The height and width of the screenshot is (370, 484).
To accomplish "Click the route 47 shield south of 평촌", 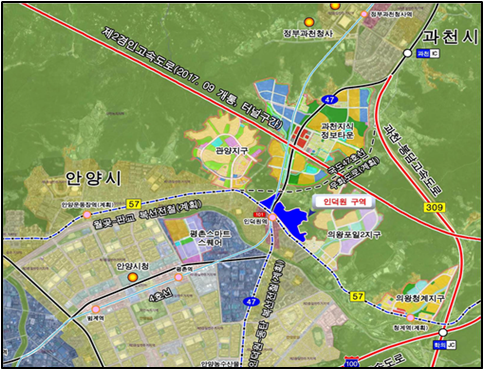I will pyautogui.click(x=251, y=302).
